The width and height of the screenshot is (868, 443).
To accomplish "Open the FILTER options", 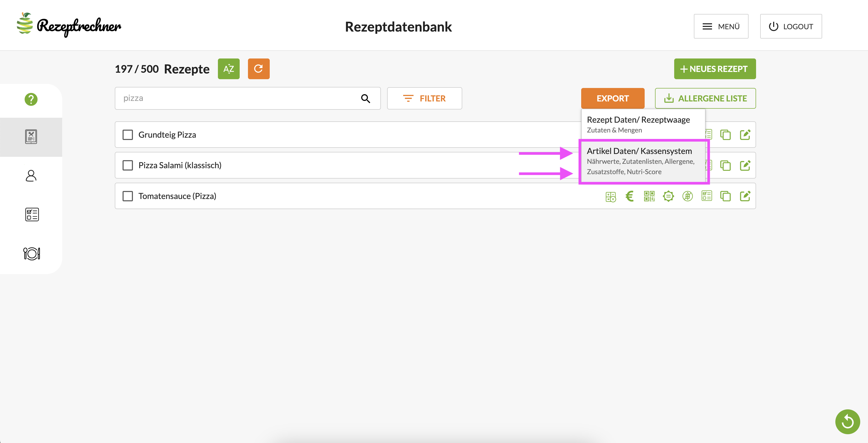I will click(424, 98).
